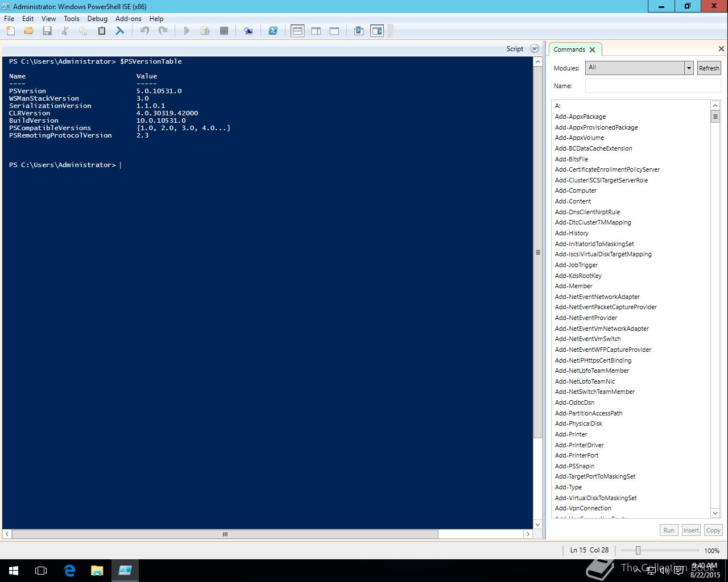
Task: Click the Save floppy disk icon
Action: coord(47,31)
